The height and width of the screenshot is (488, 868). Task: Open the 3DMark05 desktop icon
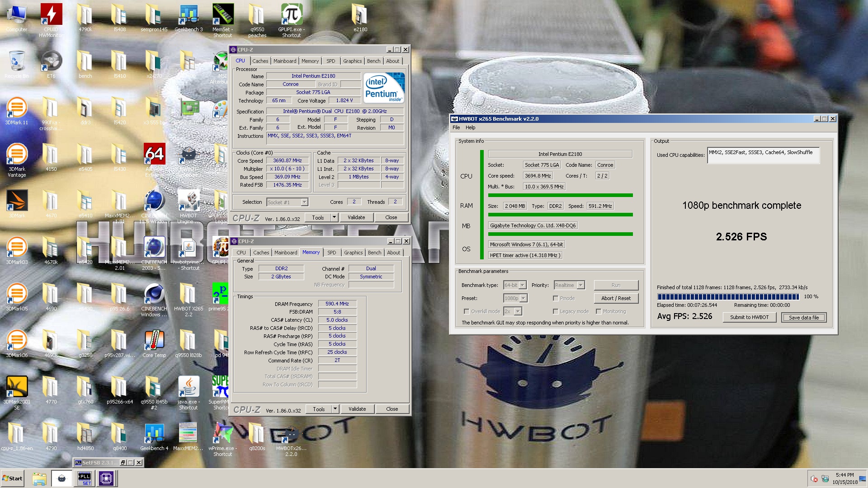pyautogui.click(x=17, y=297)
